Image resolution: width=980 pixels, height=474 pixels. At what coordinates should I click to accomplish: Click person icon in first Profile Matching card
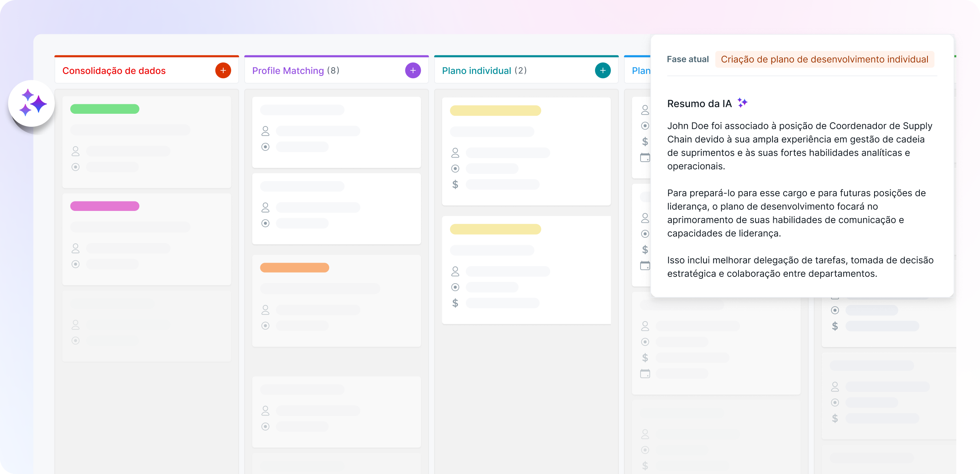point(266,131)
